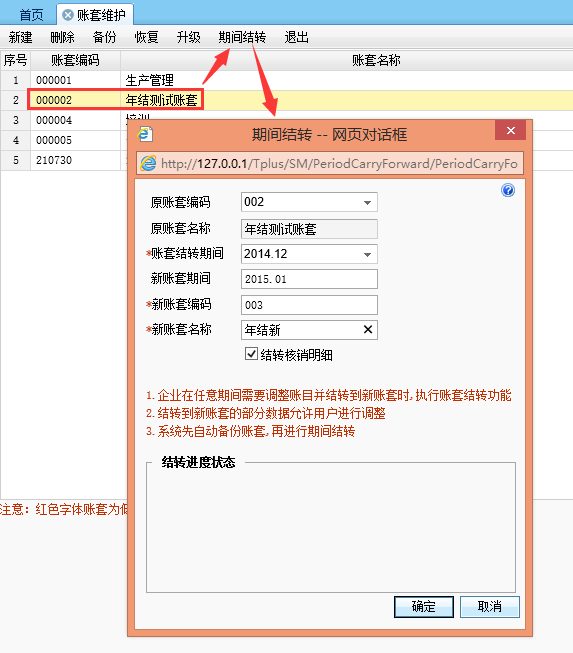Close the 期间结转 dialog window
The height and width of the screenshot is (653, 573).
(511, 130)
